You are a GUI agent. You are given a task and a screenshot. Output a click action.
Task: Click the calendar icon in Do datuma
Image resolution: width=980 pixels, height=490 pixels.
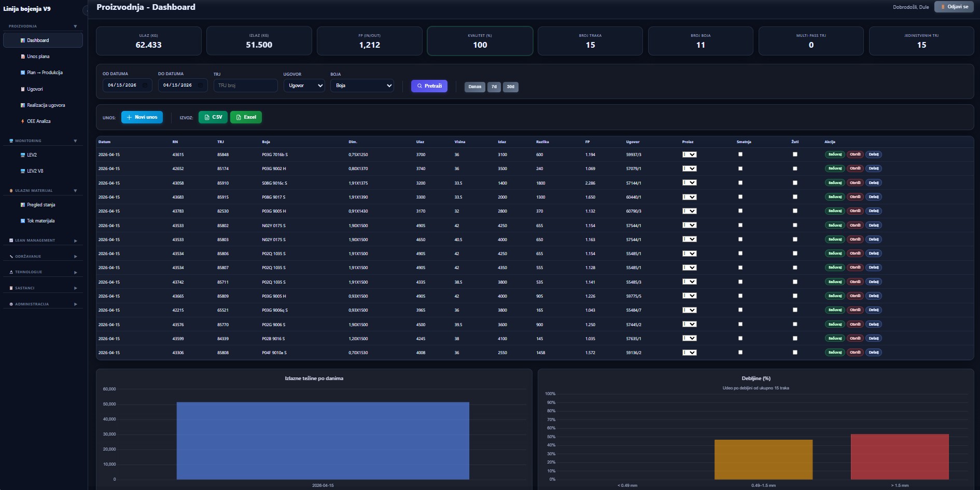coord(200,85)
